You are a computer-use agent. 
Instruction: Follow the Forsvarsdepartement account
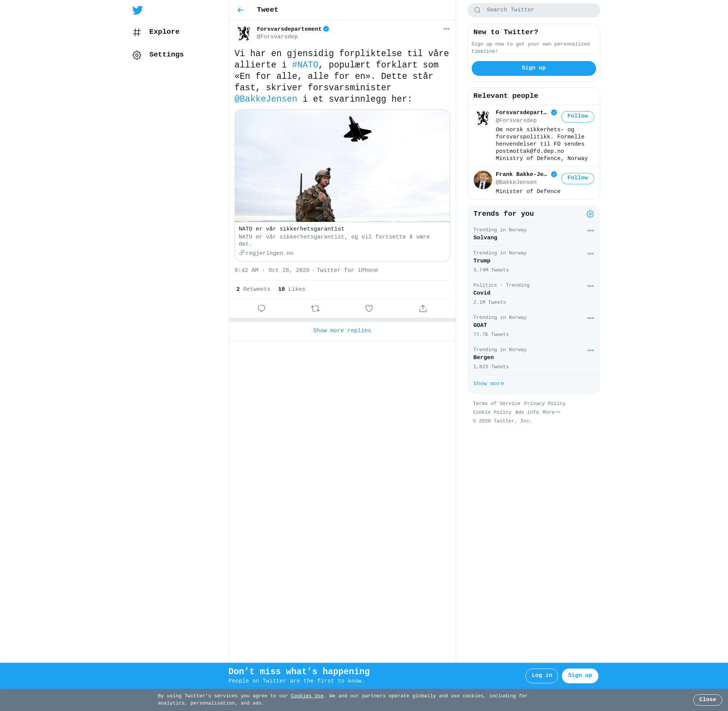click(x=577, y=116)
